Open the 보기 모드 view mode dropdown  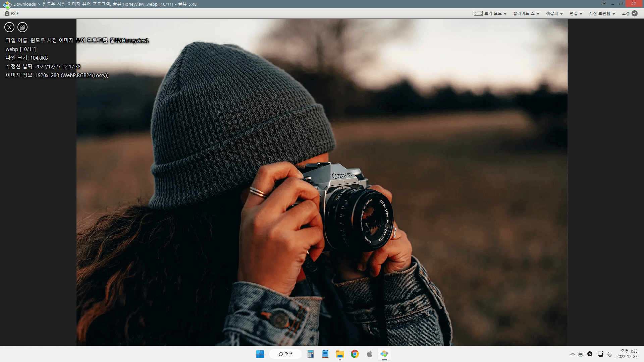tap(490, 13)
